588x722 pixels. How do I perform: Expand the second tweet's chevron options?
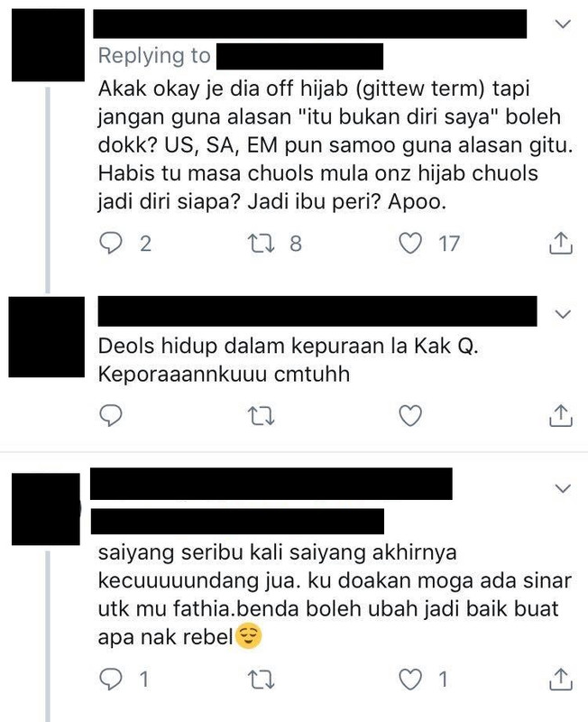[563, 314]
